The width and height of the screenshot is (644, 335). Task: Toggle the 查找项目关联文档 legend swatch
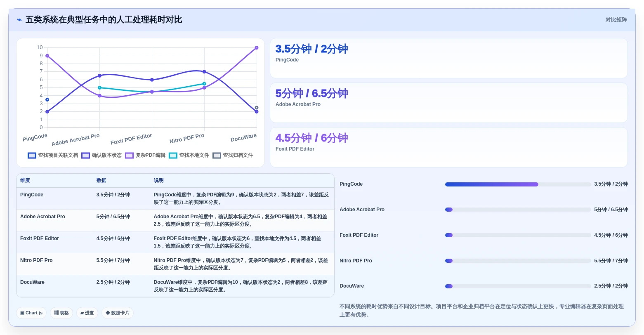click(32, 156)
